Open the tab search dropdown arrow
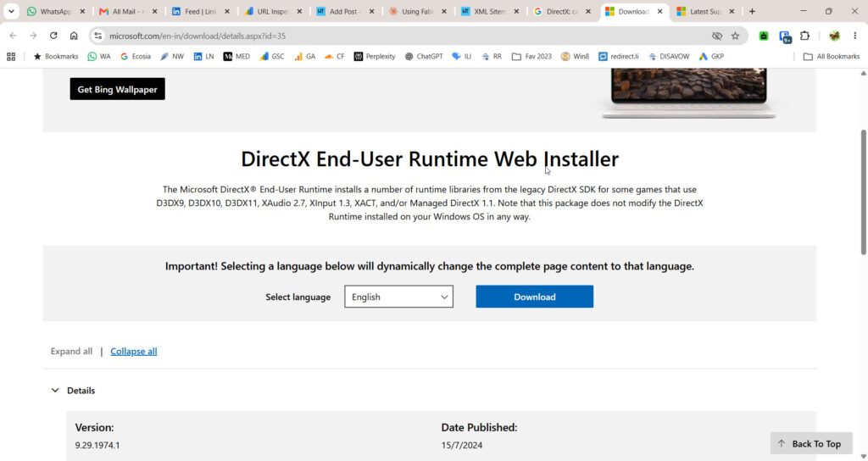868x461 pixels. coord(11,11)
